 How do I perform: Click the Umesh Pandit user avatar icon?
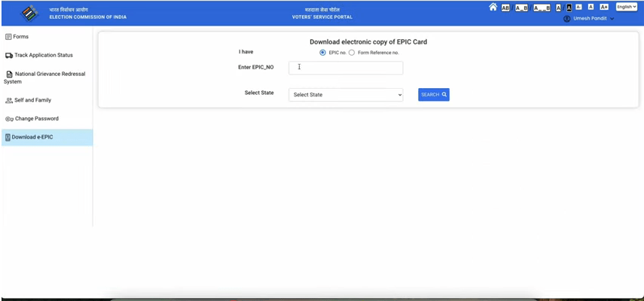(566, 18)
